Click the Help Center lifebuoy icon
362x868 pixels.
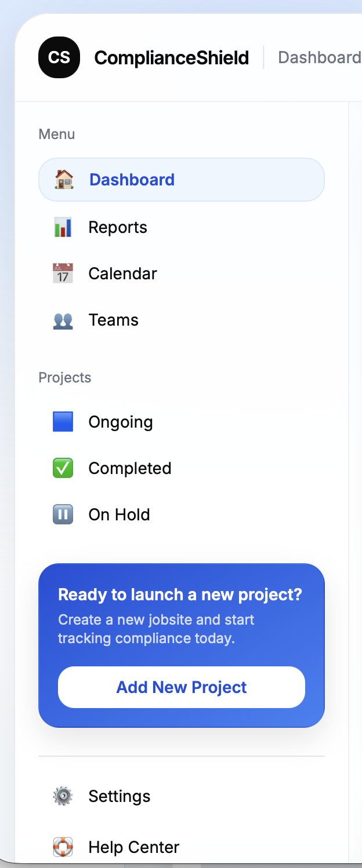pos(63,847)
